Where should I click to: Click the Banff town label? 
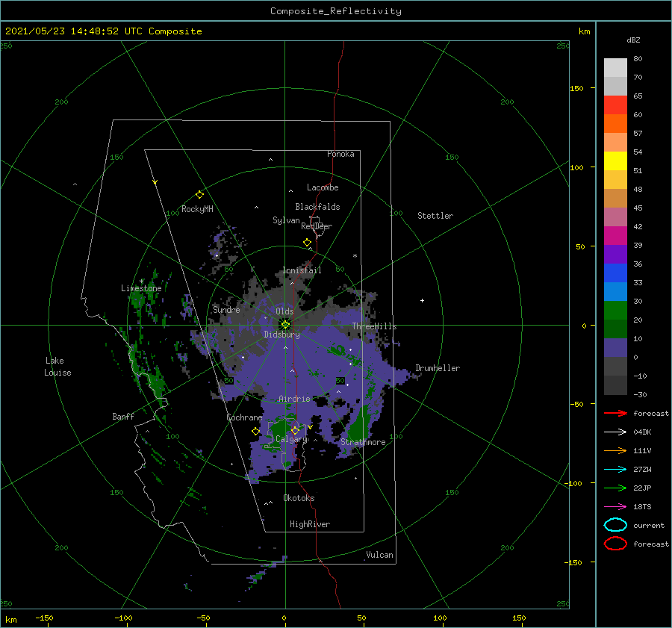[123, 416]
